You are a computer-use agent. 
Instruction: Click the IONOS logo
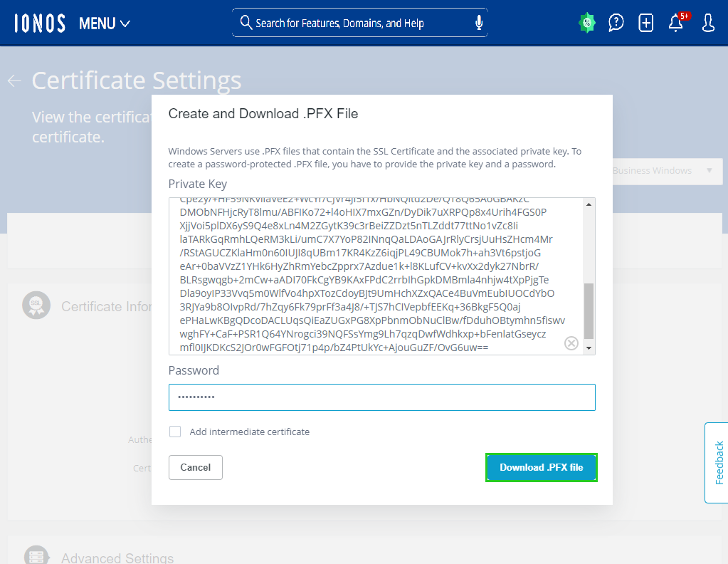pyautogui.click(x=40, y=23)
